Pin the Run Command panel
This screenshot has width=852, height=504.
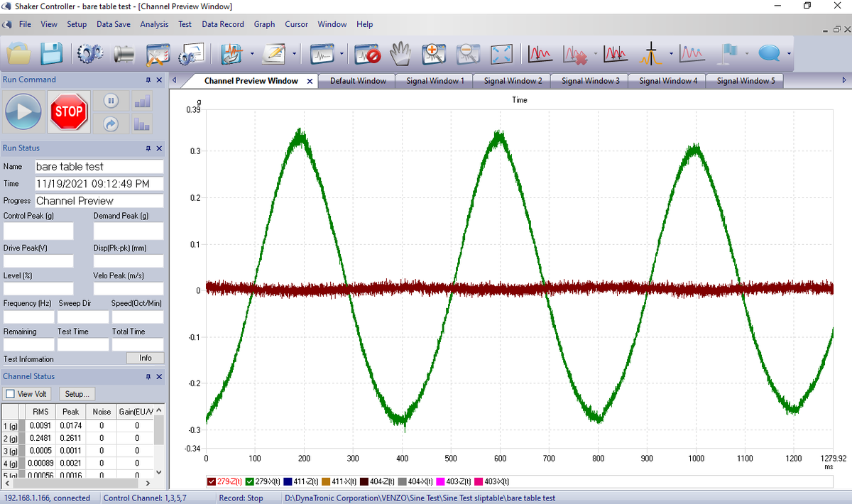click(148, 80)
